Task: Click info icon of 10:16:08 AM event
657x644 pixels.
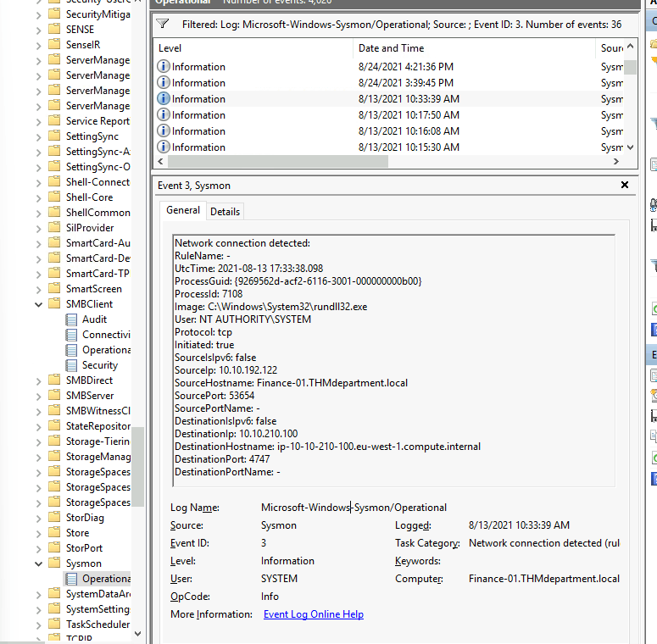Action: (164, 130)
